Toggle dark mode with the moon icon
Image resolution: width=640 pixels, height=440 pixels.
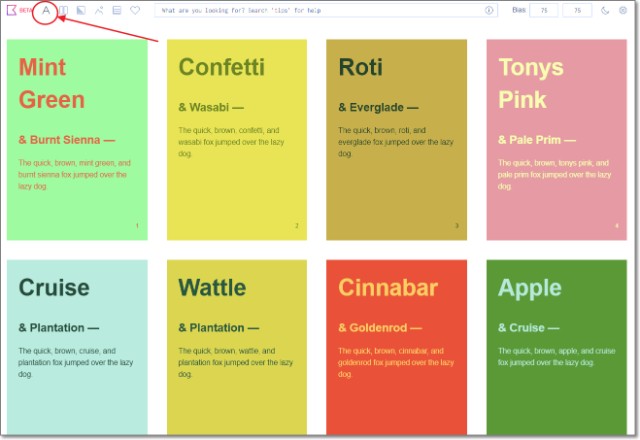tap(604, 10)
